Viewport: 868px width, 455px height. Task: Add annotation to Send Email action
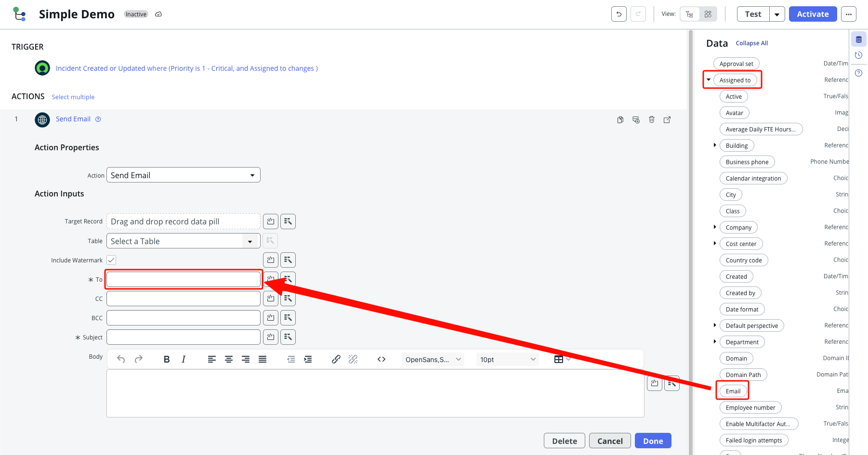(x=636, y=119)
